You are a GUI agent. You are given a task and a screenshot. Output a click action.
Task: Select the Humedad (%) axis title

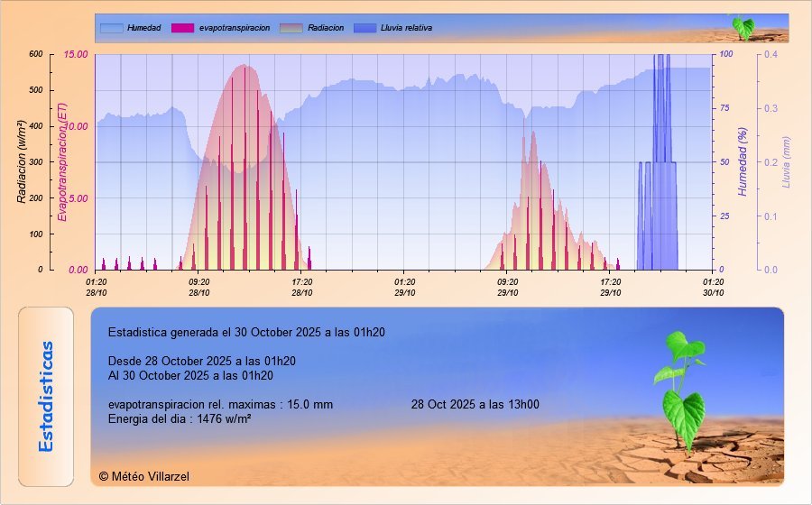click(x=743, y=162)
